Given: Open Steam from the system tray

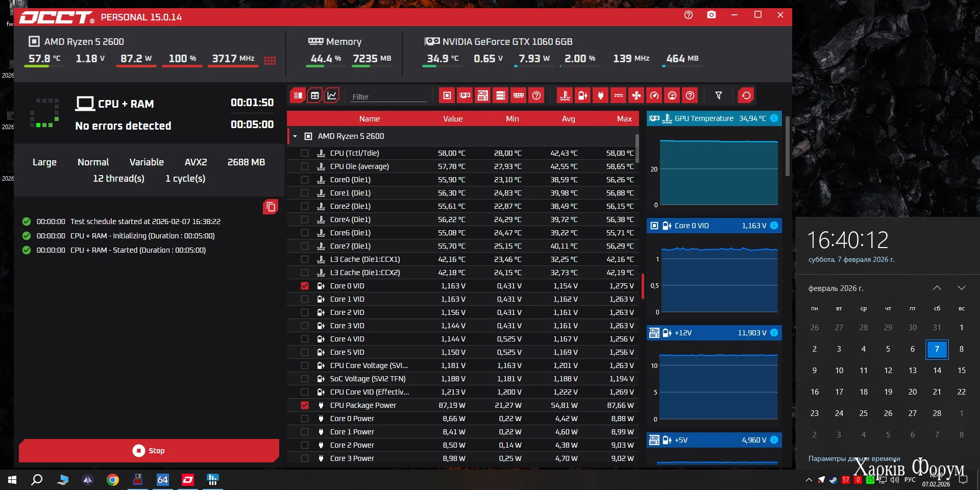Looking at the screenshot, I should click(x=833, y=480).
